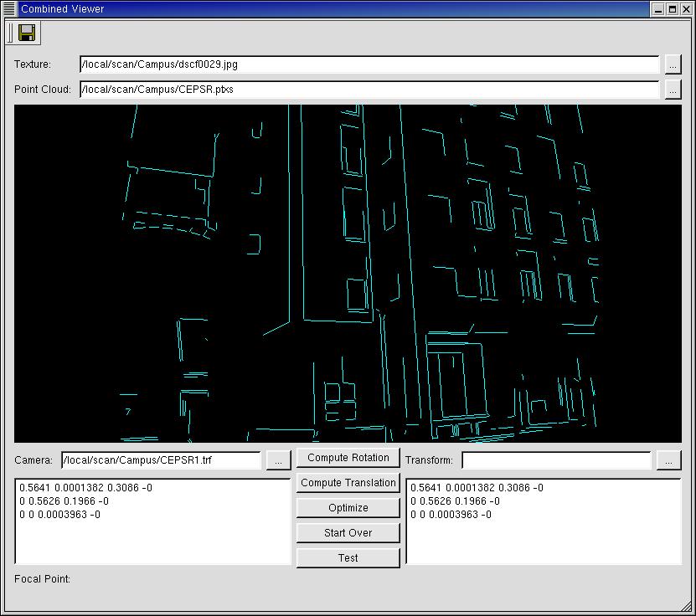The width and height of the screenshot is (696, 616).
Task: Focus the empty Transform input field
Action: (556, 460)
